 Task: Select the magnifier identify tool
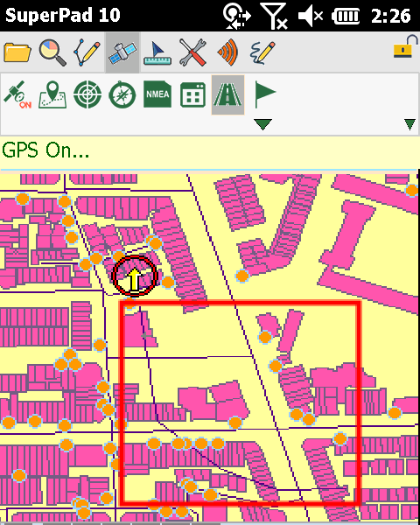click(x=52, y=52)
